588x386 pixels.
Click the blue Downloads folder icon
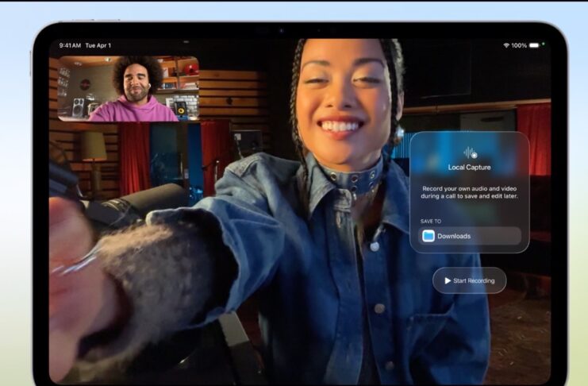pyautogui.click(x=429, y=236)
